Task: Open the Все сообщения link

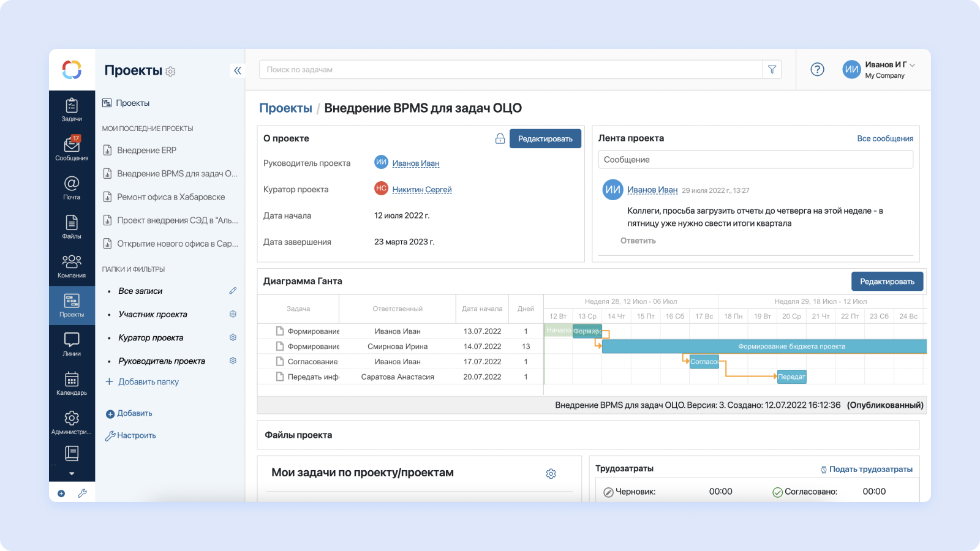Action: click(884, 139)
